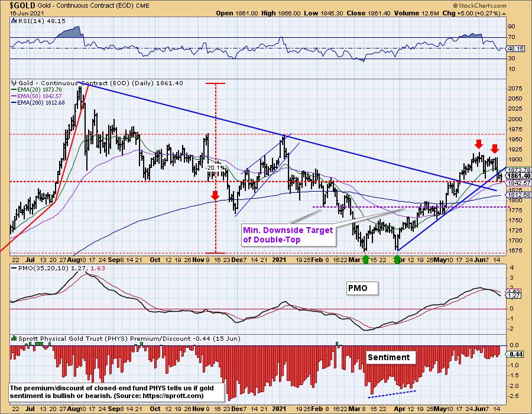Click the RSI area-chart icon beside RSI(14)

pos(14,21)
